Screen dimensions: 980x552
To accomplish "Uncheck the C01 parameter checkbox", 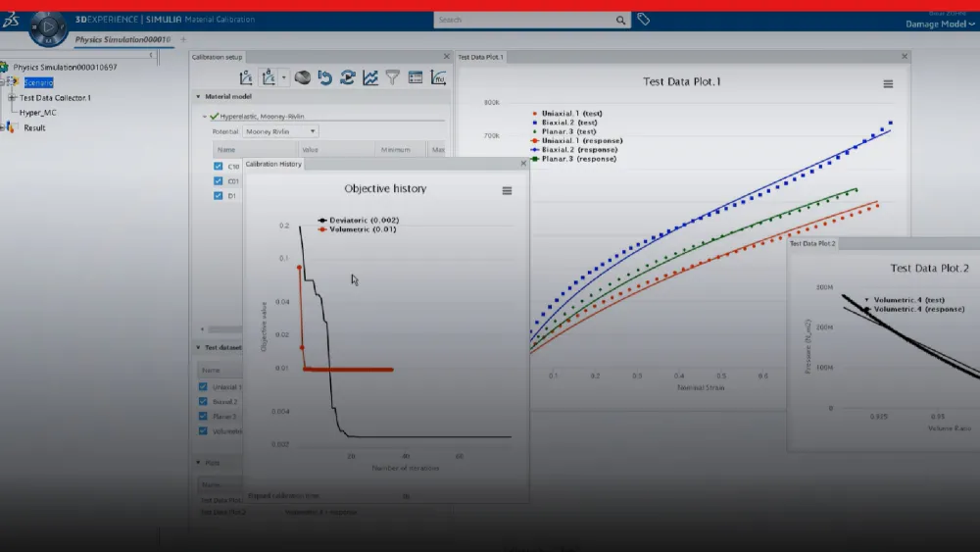I will coord(219,180).
